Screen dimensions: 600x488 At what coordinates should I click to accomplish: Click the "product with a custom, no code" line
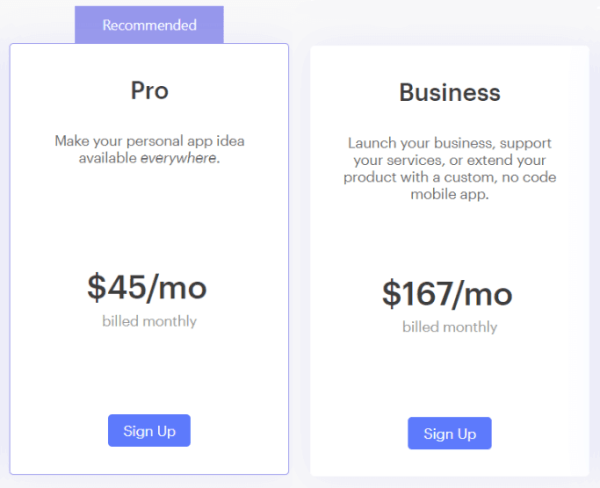coord(449,177)
